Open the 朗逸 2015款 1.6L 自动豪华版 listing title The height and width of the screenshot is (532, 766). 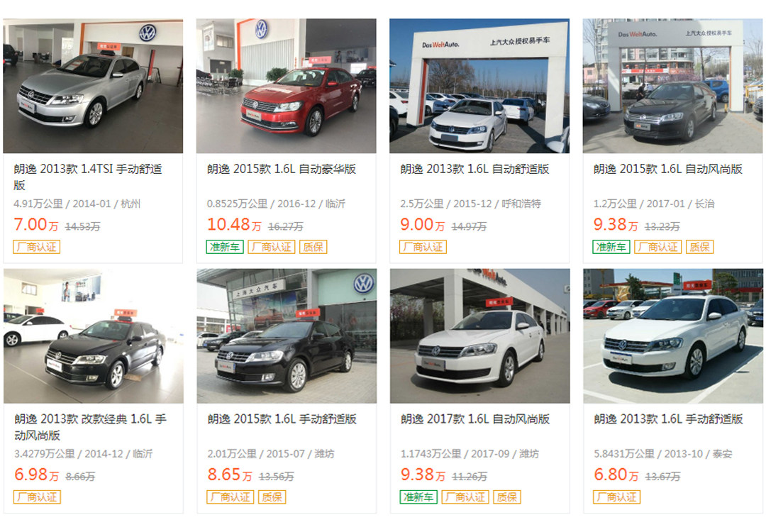point(282,169)
